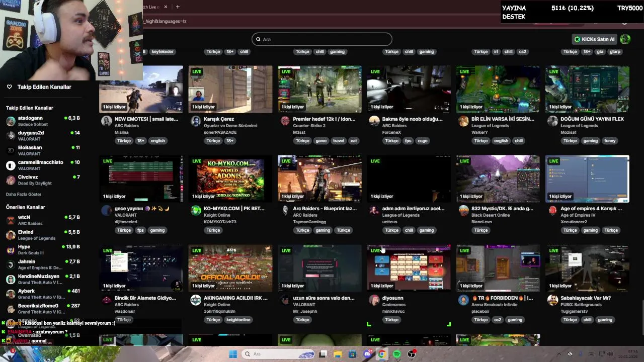Open EloBaskan's avatar in sidebar
Image resolution: width=644 pixels, height=362 pixels.
click(11, 150)
